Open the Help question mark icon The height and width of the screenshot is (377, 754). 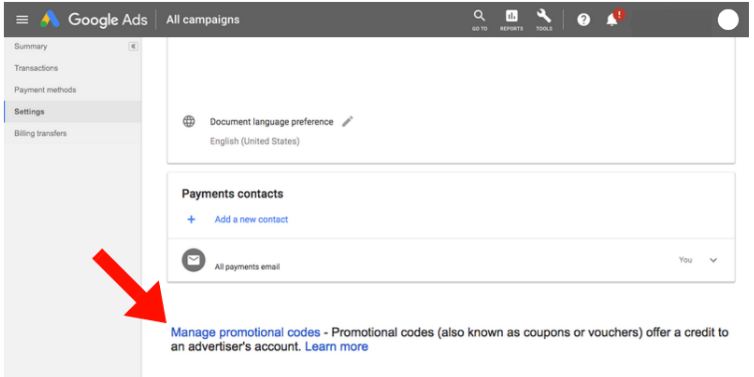[x=583, y=20]
